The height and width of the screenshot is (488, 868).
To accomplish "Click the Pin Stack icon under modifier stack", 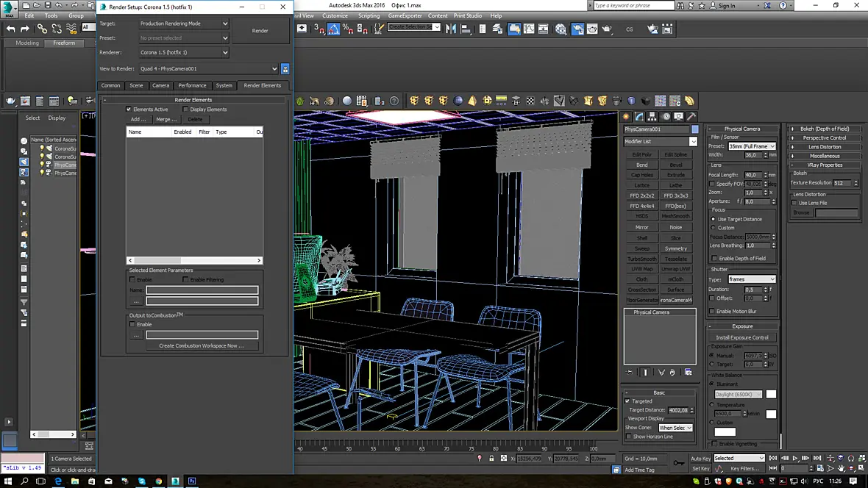I will click(630, 373).
